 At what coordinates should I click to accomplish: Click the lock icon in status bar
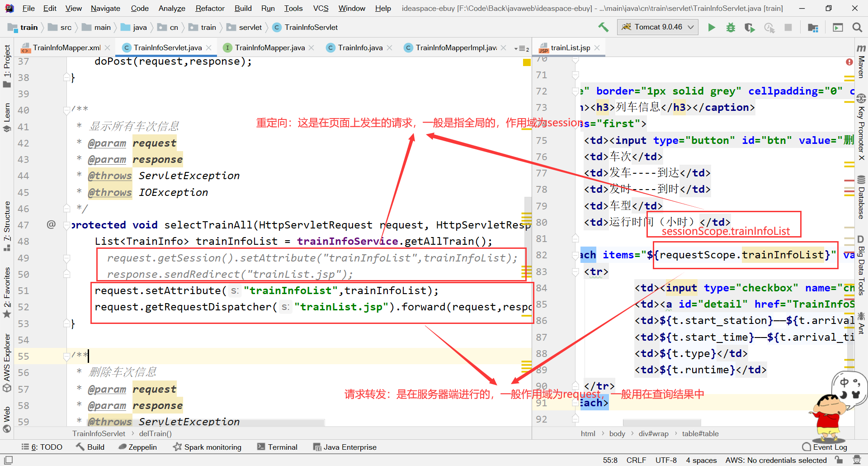click(839, 460)
